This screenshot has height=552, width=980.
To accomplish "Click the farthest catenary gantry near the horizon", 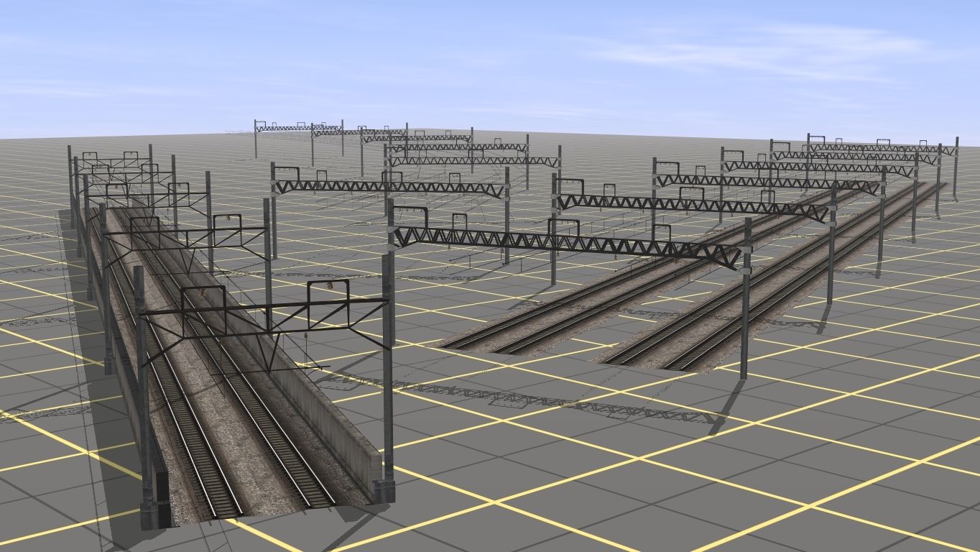I will (298, 129).
